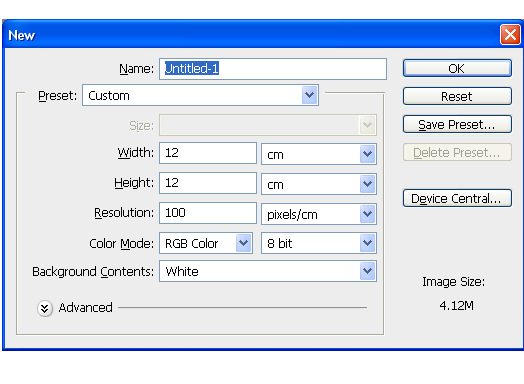The height and width of the screenshot is (384, 524).
Task: Click the Height value field
Action: [x=208, y=183]
